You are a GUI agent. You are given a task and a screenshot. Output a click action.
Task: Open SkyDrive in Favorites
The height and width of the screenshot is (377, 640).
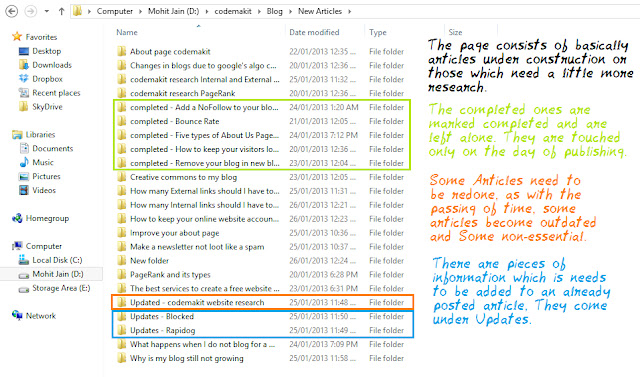pyautogui.click(x=47, y=106)
